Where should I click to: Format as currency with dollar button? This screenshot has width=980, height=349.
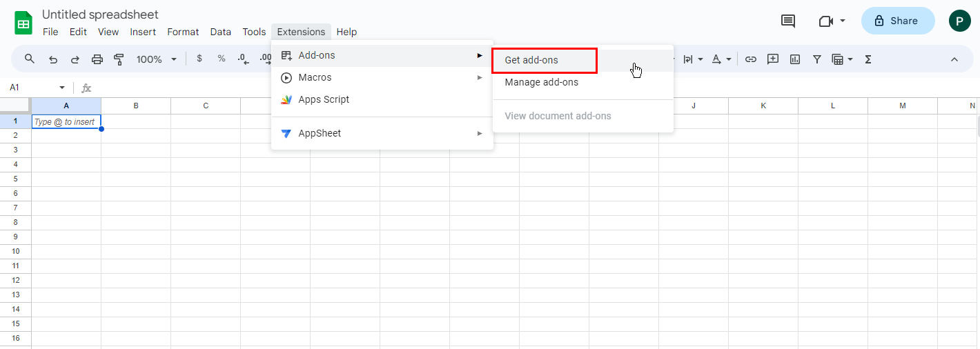pyautogui.click(x=199, y=59)
